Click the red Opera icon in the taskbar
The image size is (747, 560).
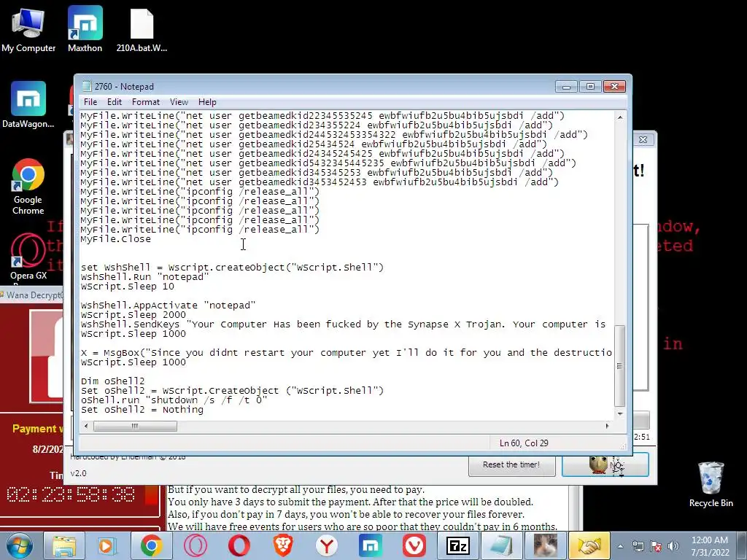pyautogui.click(x=239, y=545)
